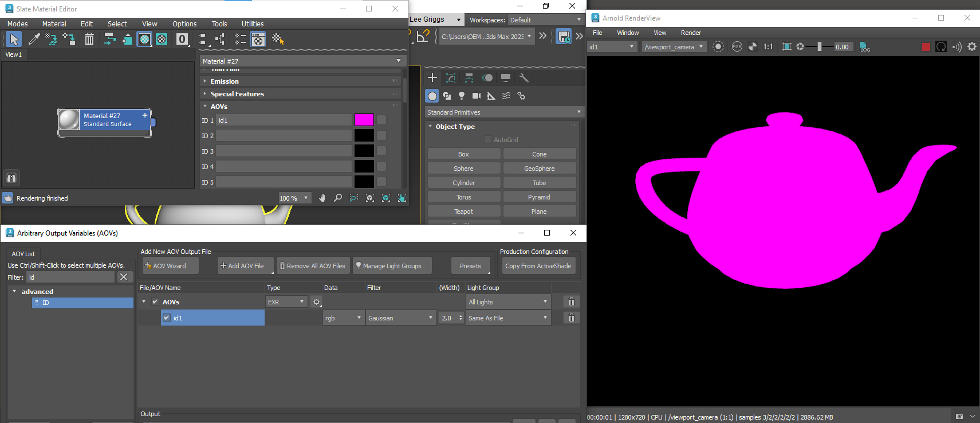Activate the Select Tool arrow in Slate toolbar
Image resolution: width=980 pixels, height=423 pixels.
click(14, 39)
